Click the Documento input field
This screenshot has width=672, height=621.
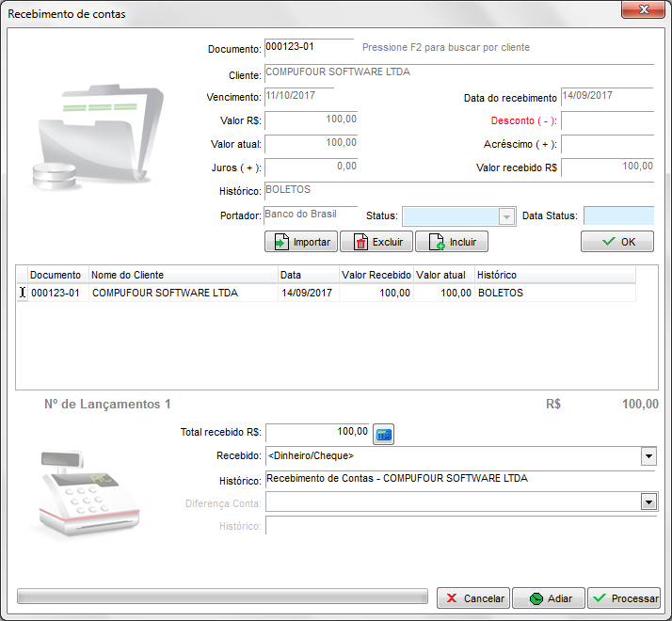point(308,47)
